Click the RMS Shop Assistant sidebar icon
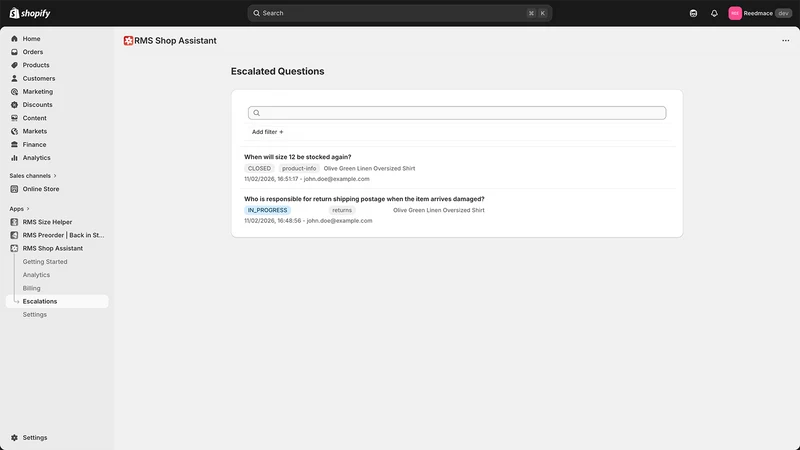Viewport: 800px width, 450px height. click(14, 248)
